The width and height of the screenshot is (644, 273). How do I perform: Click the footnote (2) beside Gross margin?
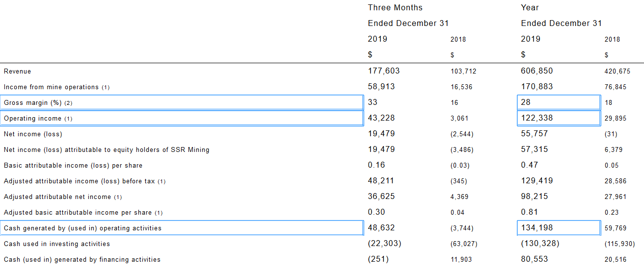click(x=68, y=103)
